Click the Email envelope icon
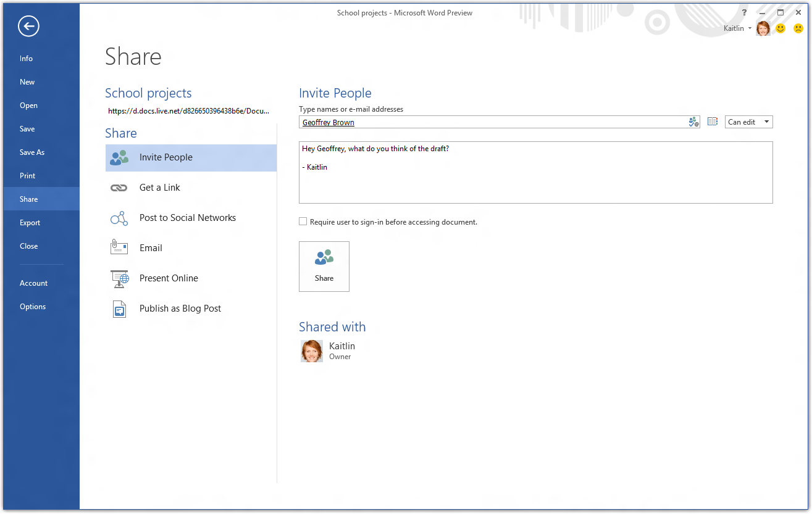This screenshot has height=514, width=812. 119,248
